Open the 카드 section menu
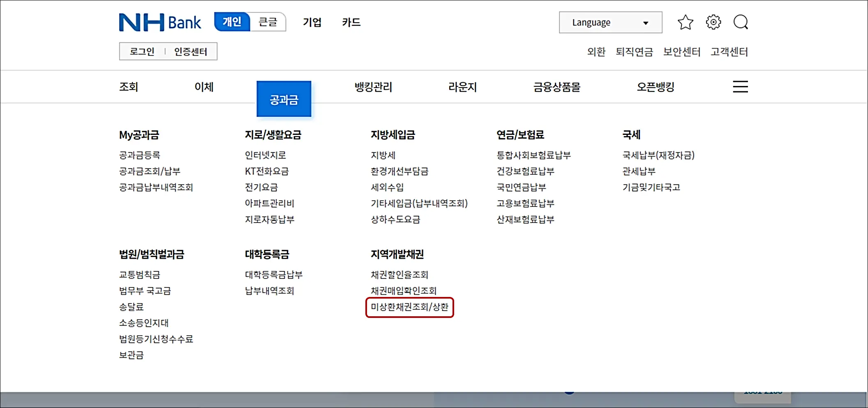The width and height of the screenshot is (868, 408). pyautogui.click(x=351, y=22)
